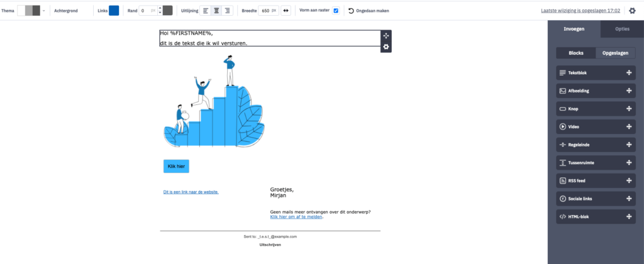Click the move handle icon on the text block
The image size is (644, 264).
point(386,36)
